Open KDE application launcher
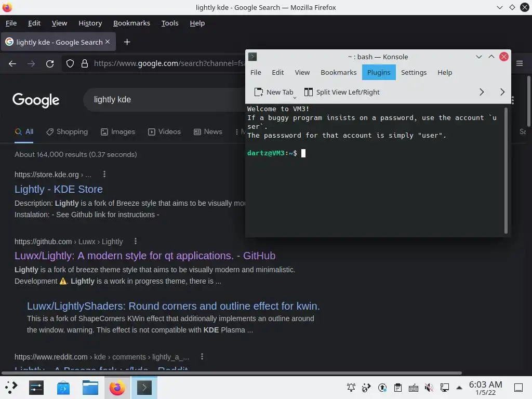 coord(11,388)
